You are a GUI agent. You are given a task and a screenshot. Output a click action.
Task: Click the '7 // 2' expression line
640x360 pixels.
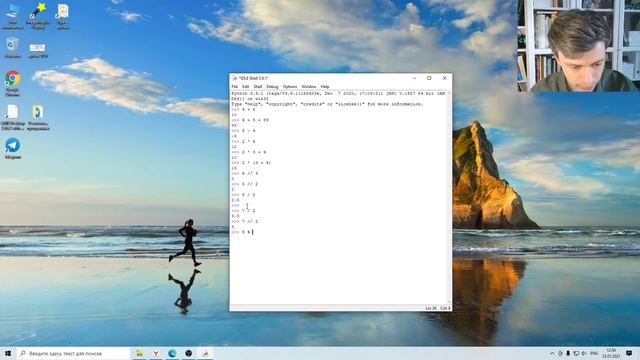click(x=245, y=221)
